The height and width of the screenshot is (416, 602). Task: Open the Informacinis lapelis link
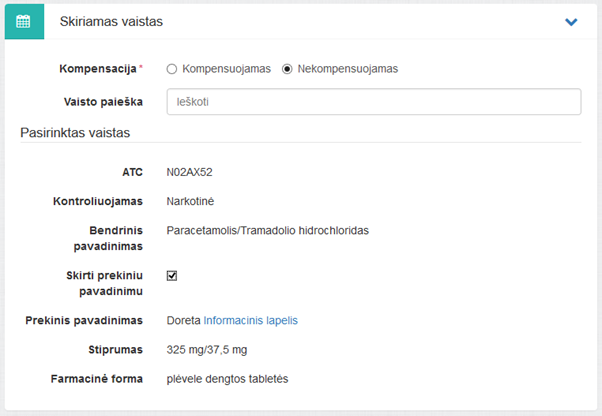(x=250, y=320)
